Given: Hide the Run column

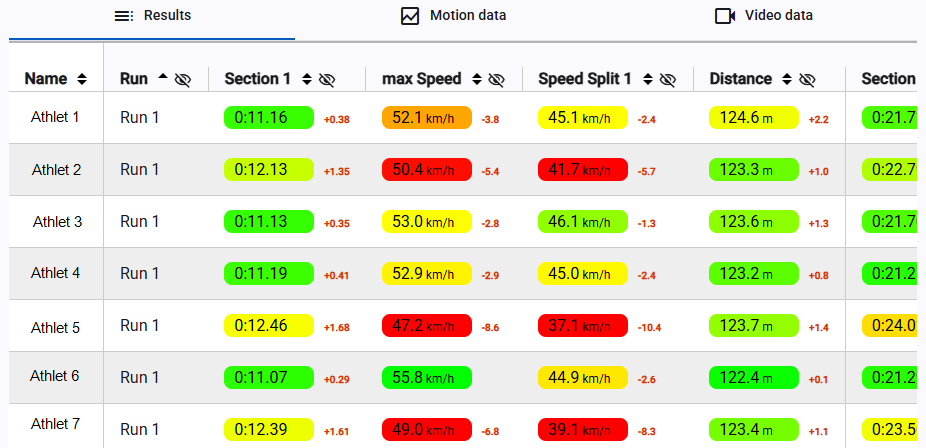Looking at the screenshot, I should (183, 80).
